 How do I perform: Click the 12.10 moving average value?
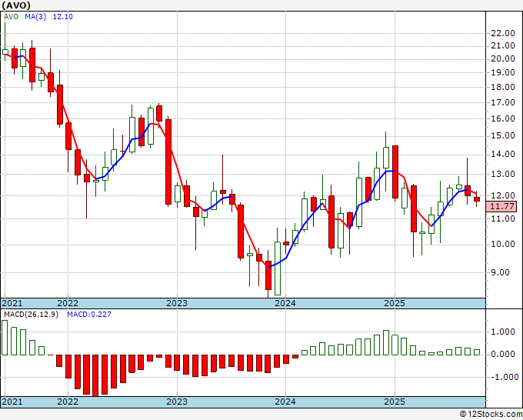(x=63, y=17)
